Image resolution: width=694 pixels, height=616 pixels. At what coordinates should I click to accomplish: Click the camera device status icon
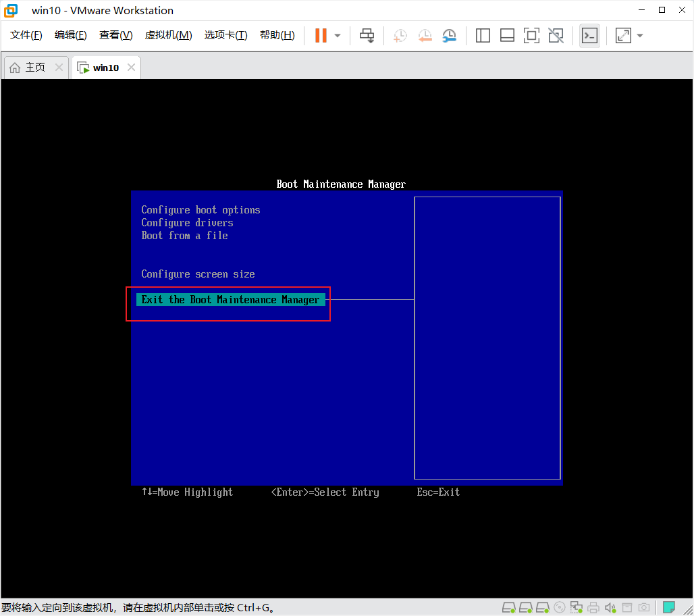644,607
